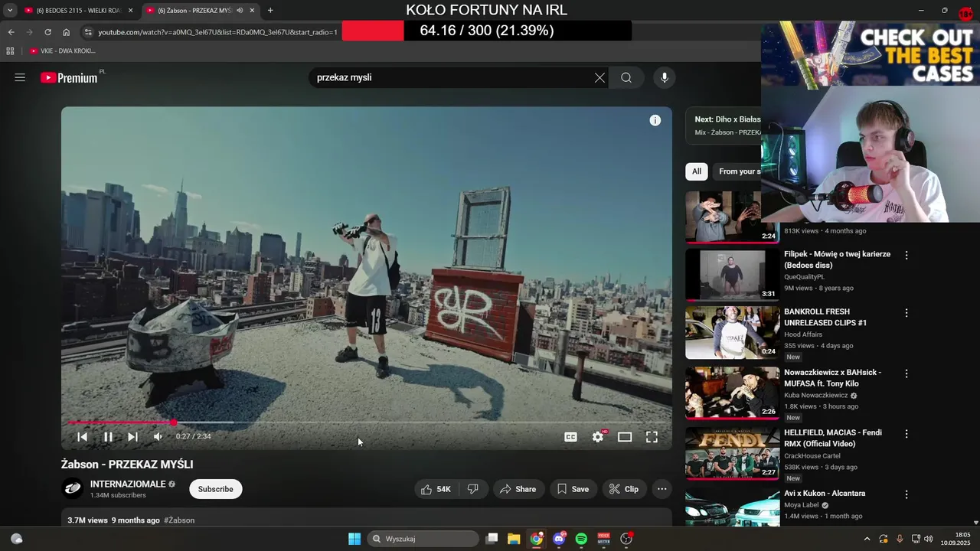The width and height of the screenshot is (980, 551).
Task: Open the Chrome apps grid in bookmarks bar
Action: [10, 51]
